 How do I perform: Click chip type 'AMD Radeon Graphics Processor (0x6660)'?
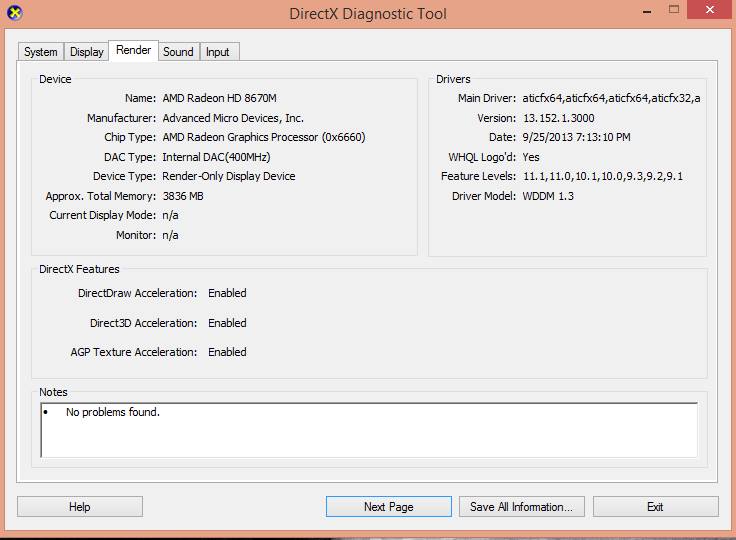tap(264, 137)
